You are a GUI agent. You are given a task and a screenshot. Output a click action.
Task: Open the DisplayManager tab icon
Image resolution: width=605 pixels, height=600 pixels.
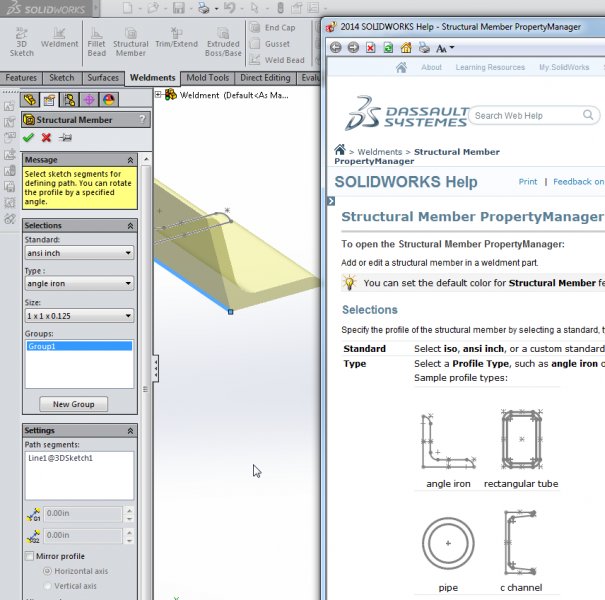coord(109,100)
